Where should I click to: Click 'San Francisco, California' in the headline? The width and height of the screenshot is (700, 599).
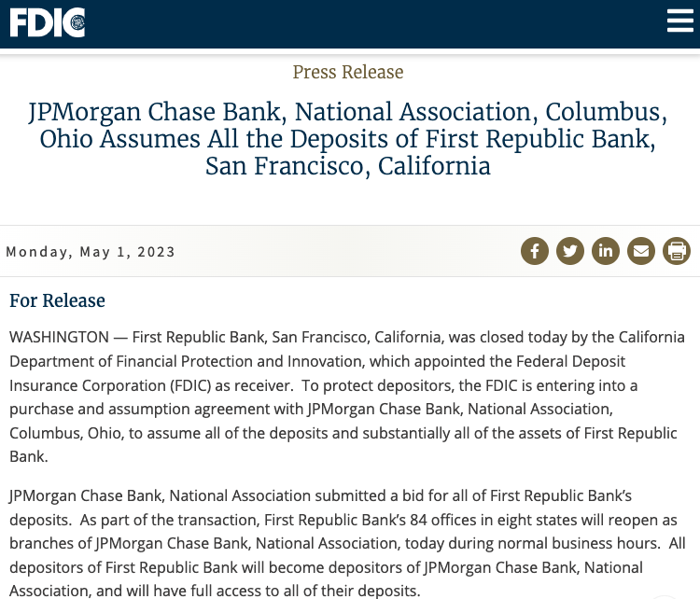pos(348,166)
